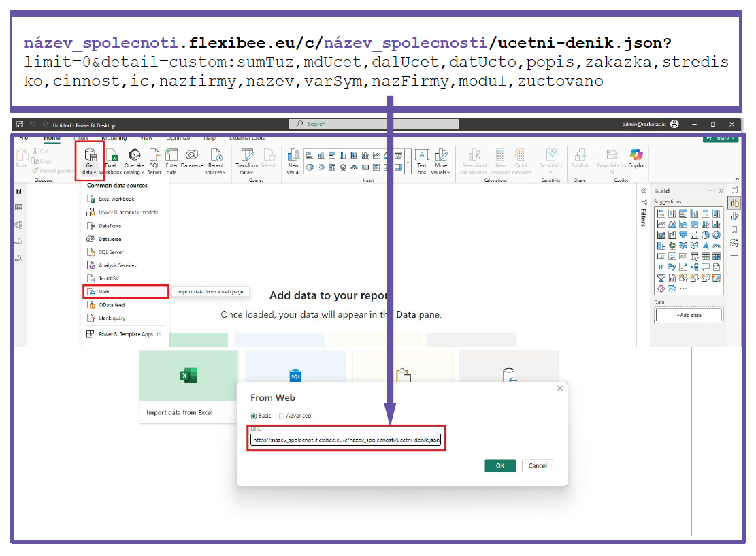
Task: Choose Analysis Services in data sources list
Action: pos(125,265)
